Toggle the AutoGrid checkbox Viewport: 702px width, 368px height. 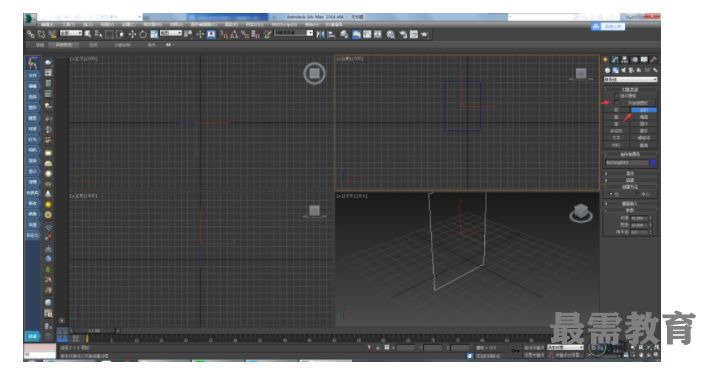click(616, 96)
